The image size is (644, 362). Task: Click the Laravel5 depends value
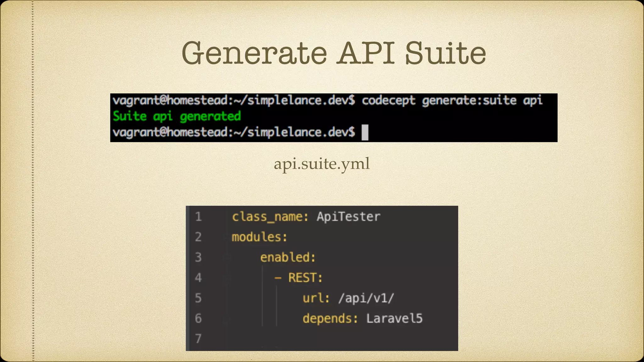(394, 318)
